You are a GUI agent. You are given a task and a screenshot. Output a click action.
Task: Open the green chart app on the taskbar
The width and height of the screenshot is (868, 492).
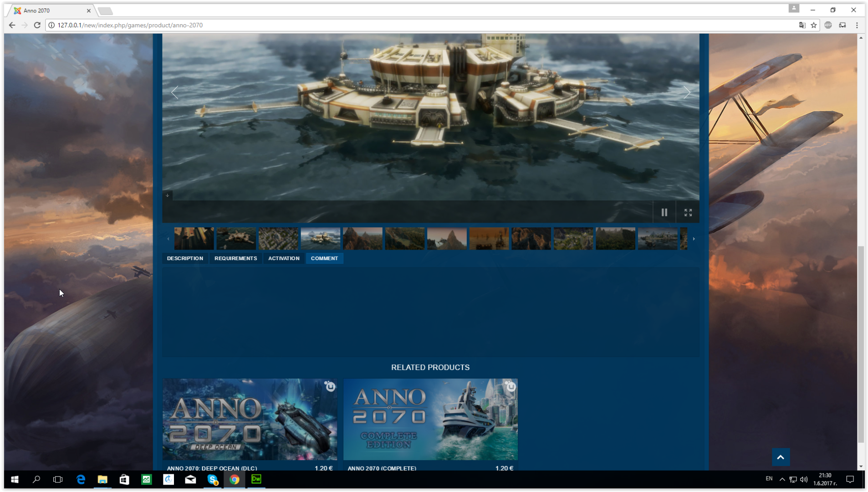tap(146, 479)
